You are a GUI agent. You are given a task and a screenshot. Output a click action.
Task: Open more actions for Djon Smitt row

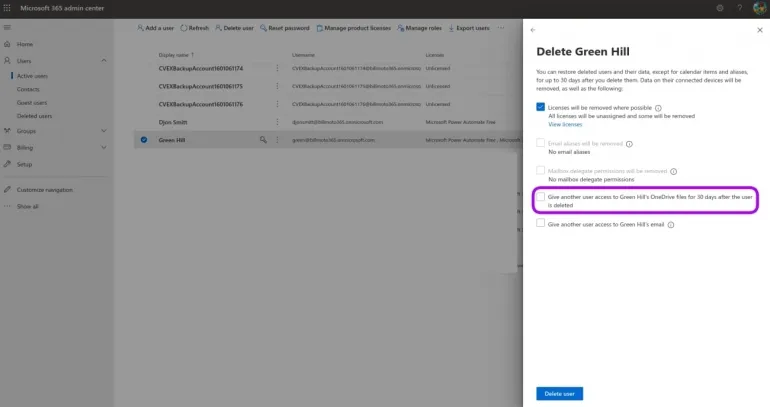tap(277, 122)
